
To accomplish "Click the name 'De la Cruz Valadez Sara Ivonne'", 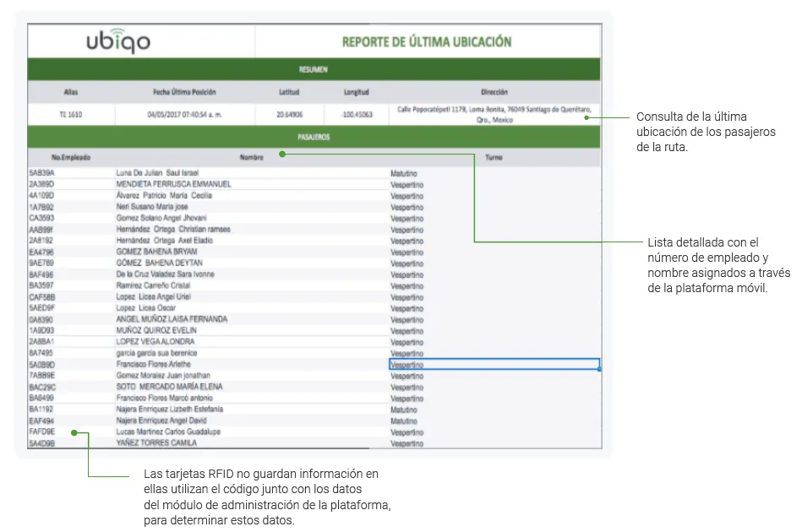I will click(x=165, y=274).
